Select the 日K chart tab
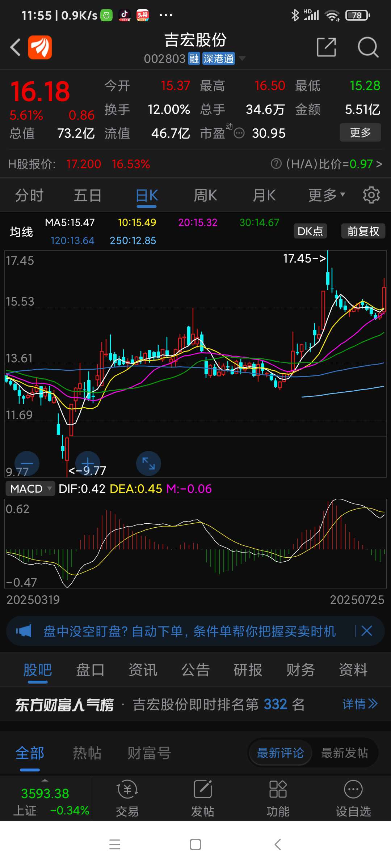The width and height of the screenshot is (391, 868). [x=147, y=196]
